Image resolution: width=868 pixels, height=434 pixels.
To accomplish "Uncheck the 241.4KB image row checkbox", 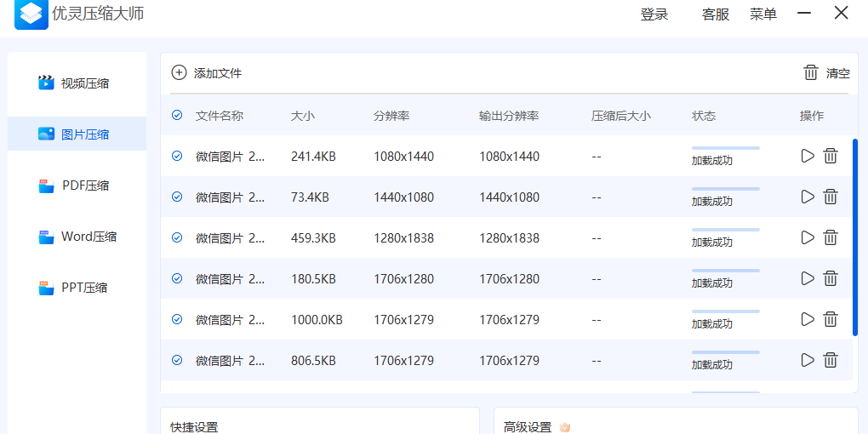I will point(177,156).
